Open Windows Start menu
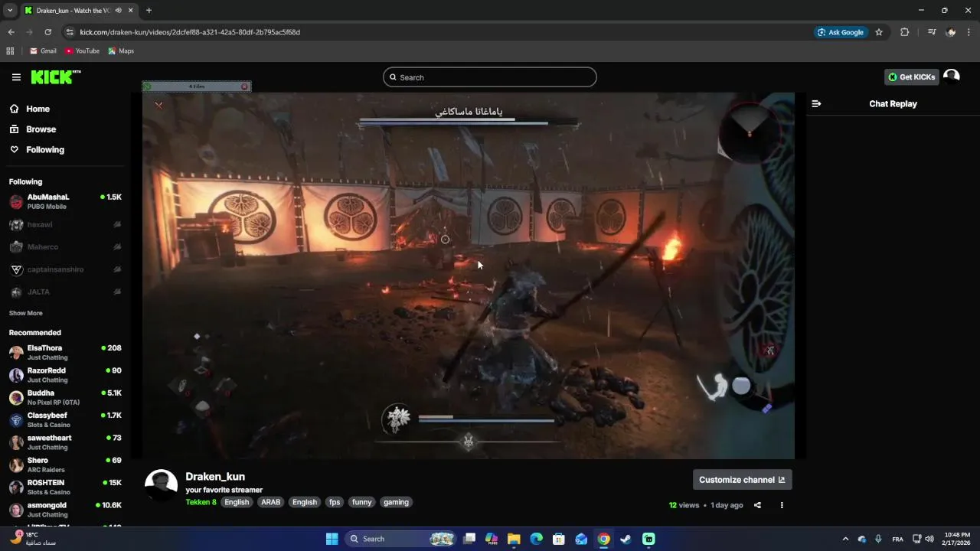The width and height of the screenshot is (980, 551). pyautogui.click(x=332, y=539)
